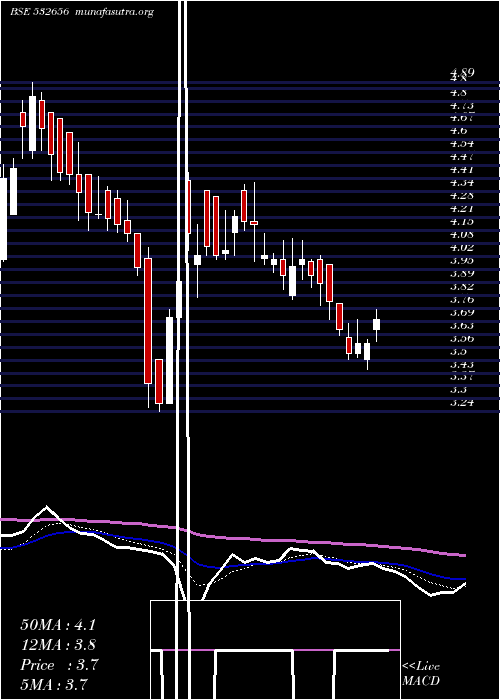Open the munafasutra.org watermark link

[x=115, y=12]
